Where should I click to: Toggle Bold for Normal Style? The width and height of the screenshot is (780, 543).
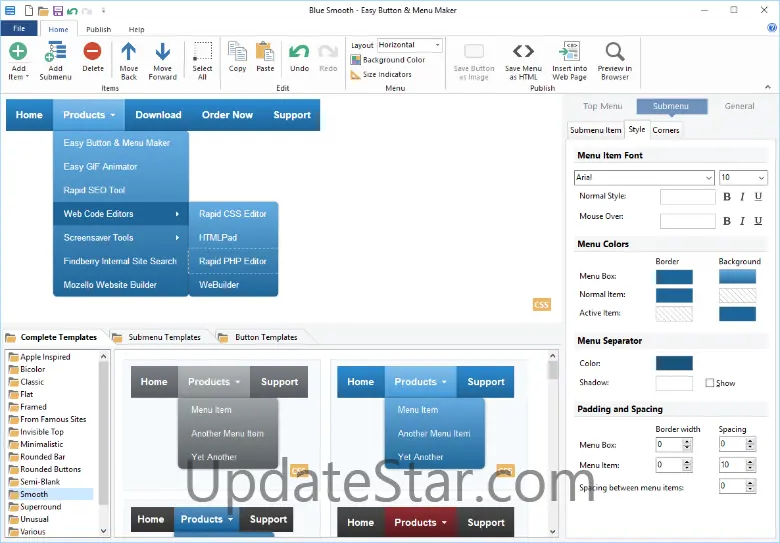tap(727, 197)
